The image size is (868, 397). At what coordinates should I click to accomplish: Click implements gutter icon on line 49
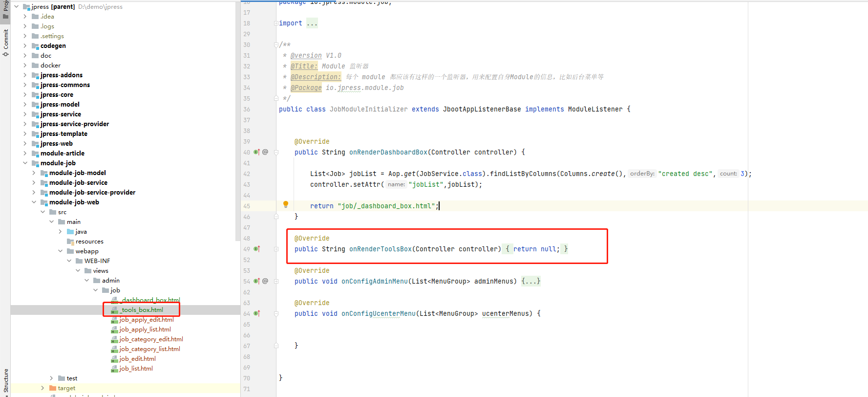257,249
